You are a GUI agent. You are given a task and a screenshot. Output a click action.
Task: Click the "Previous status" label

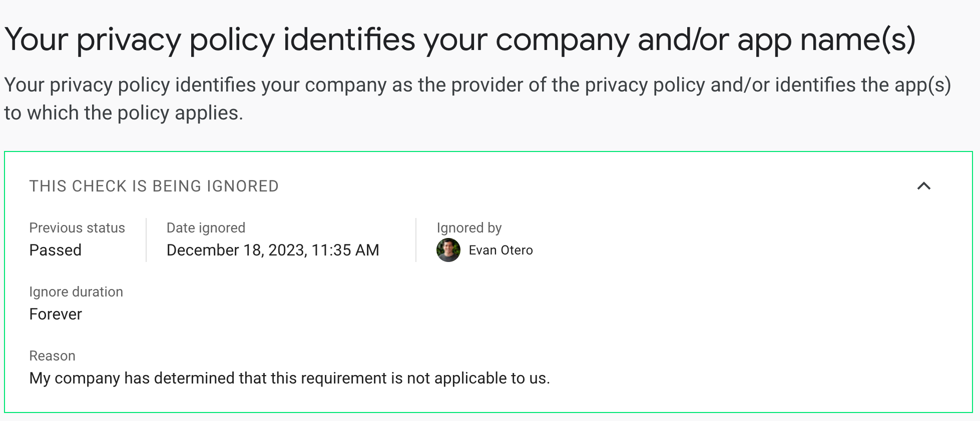[x=77, y=228]
